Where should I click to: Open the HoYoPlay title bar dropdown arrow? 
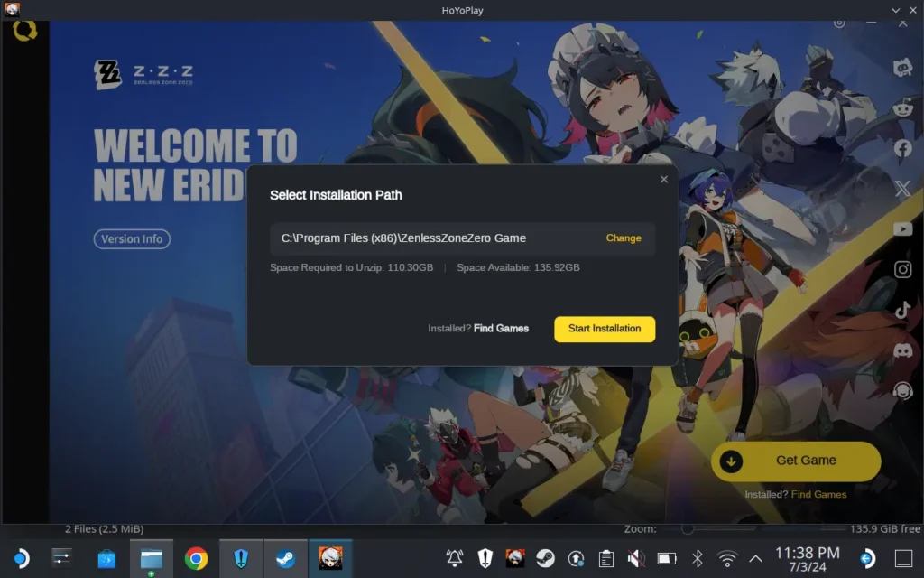(x=895, y=10)
